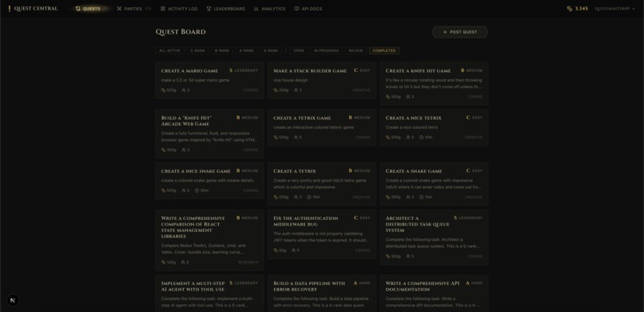Open Architect a Distributed Task Queue quest
Image resolution: width=644 pixels, height=312 pixels.
(x=434, y=237)
